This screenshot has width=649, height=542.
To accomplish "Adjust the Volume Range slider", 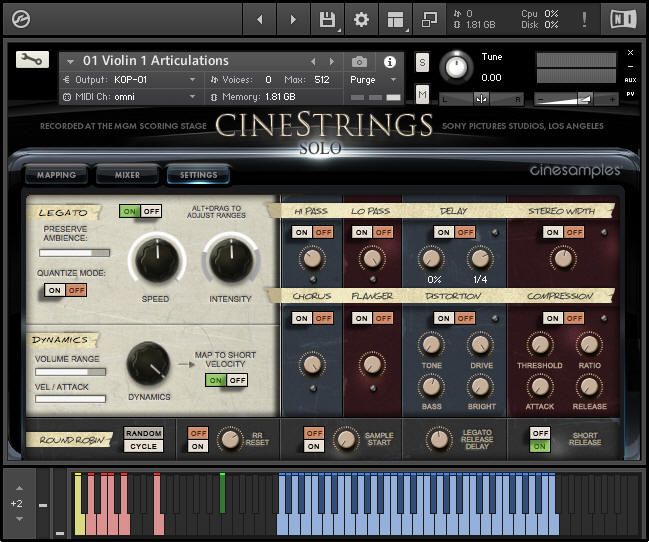I will tap(70, 372).
